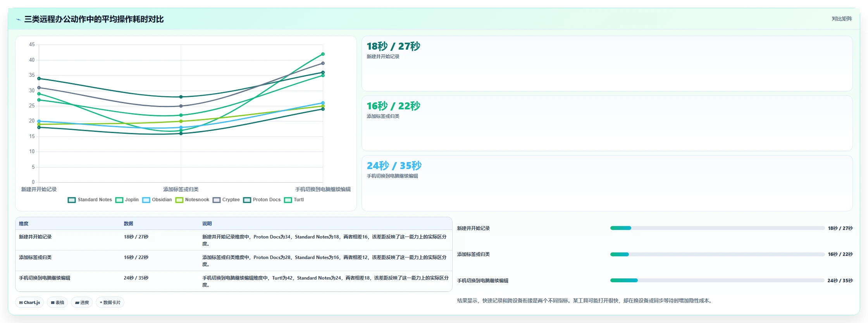
Task: Select the 16秒 / 22秒 stat card
Action: [x=607, y=123]
